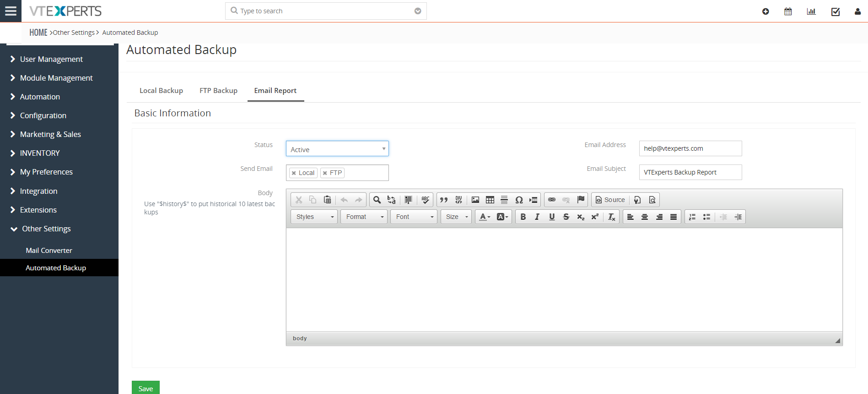The image size is (868, 394).
Task: Open the Styles dropdown
Action: (314, 217)
